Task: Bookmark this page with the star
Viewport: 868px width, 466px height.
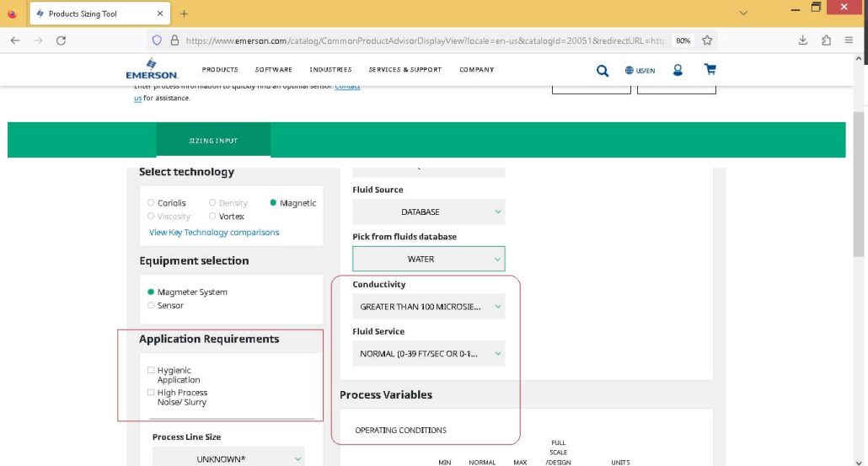Action: 707,40
